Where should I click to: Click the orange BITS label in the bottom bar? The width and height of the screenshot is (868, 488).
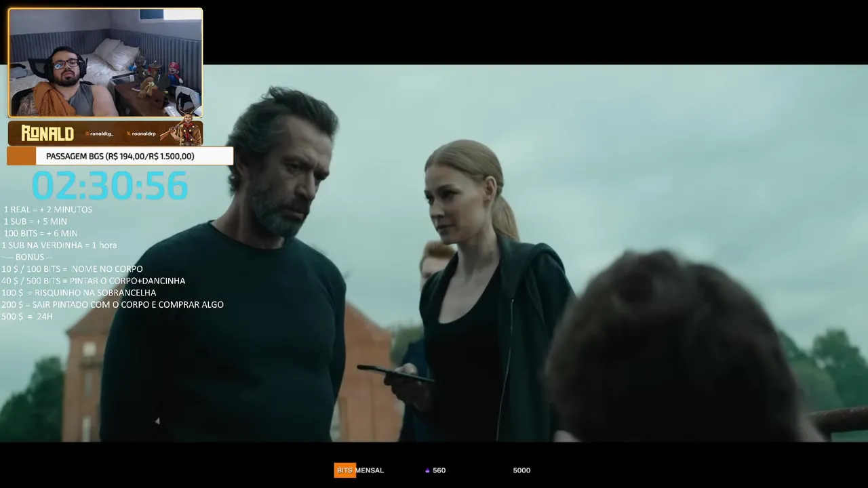pos(344,470)
